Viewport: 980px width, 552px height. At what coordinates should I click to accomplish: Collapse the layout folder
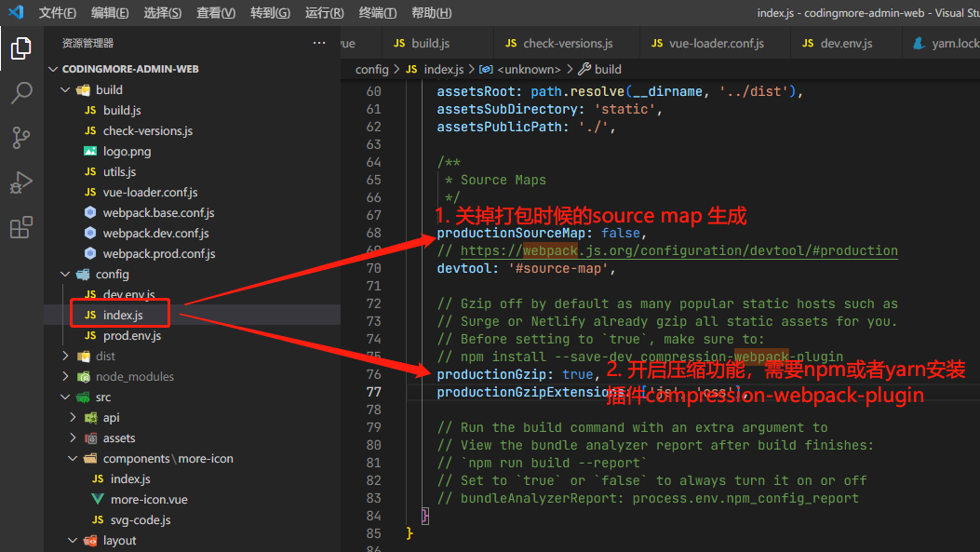click(x=73, y=540)
